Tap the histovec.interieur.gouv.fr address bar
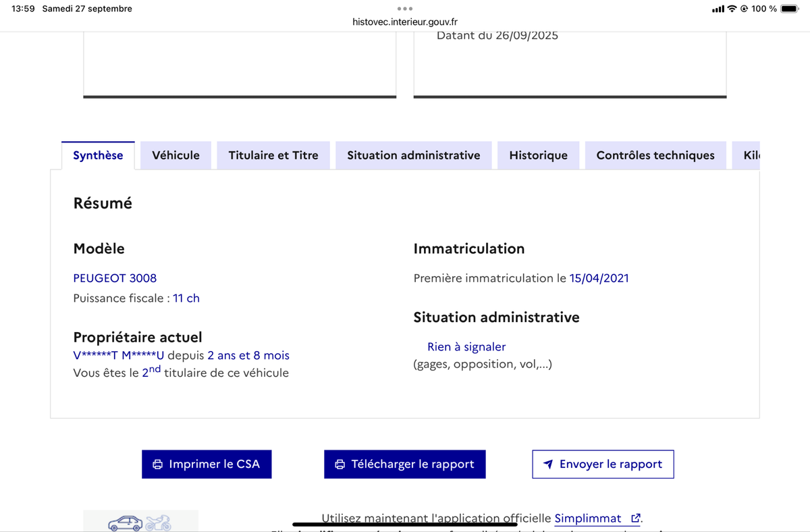 click(x=405, y=22)
